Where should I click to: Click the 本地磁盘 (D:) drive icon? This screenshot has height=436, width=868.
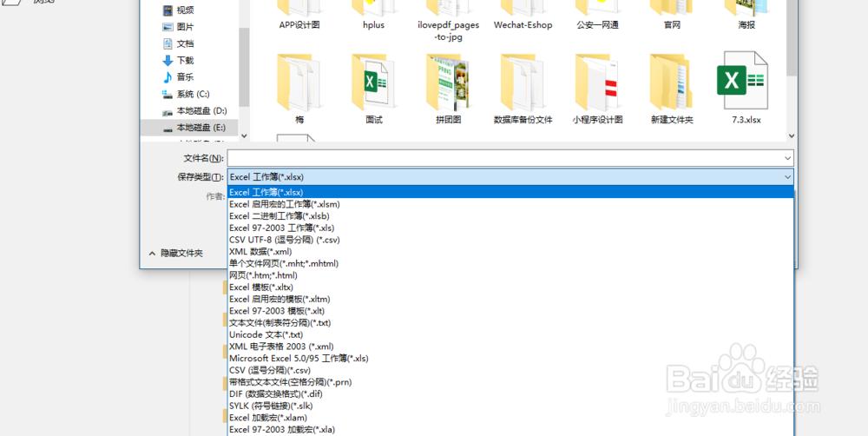[x=168, y=111]
